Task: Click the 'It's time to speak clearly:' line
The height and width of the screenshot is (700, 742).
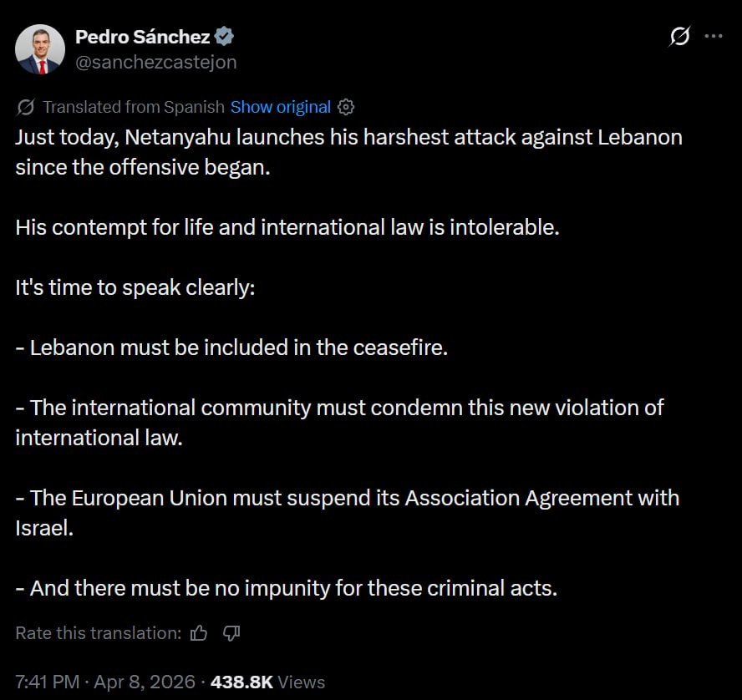Action: (x=135, y=287)
